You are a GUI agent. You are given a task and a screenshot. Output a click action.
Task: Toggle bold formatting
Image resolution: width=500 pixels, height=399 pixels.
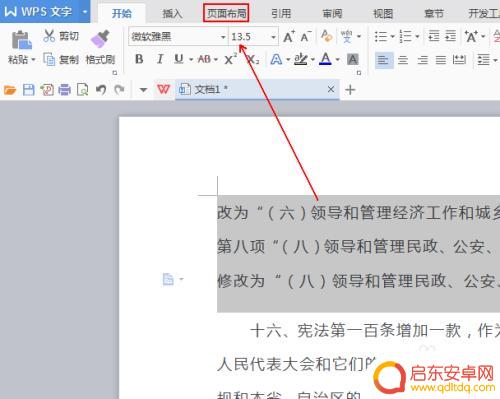pos(139,60)
